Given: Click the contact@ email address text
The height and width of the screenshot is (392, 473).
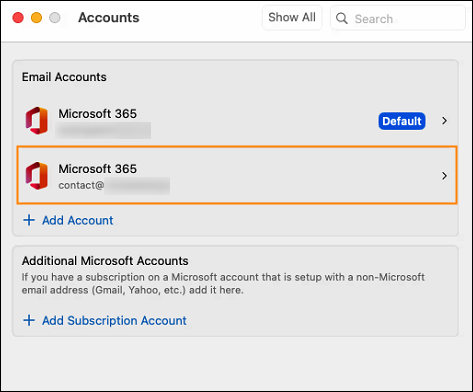Looking at the screenshot, I should tap(81, 185).
